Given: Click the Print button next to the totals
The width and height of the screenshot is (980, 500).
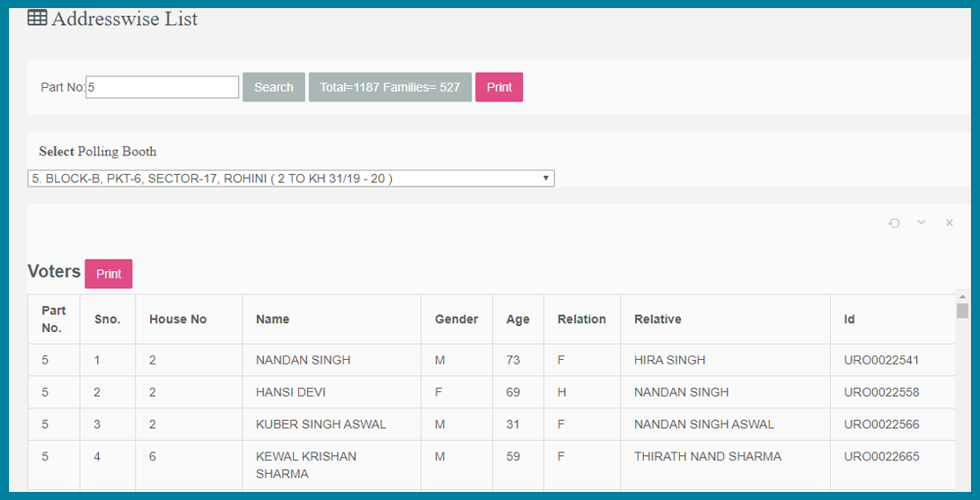Looking at the screenshot, I should tap(499, 87).
